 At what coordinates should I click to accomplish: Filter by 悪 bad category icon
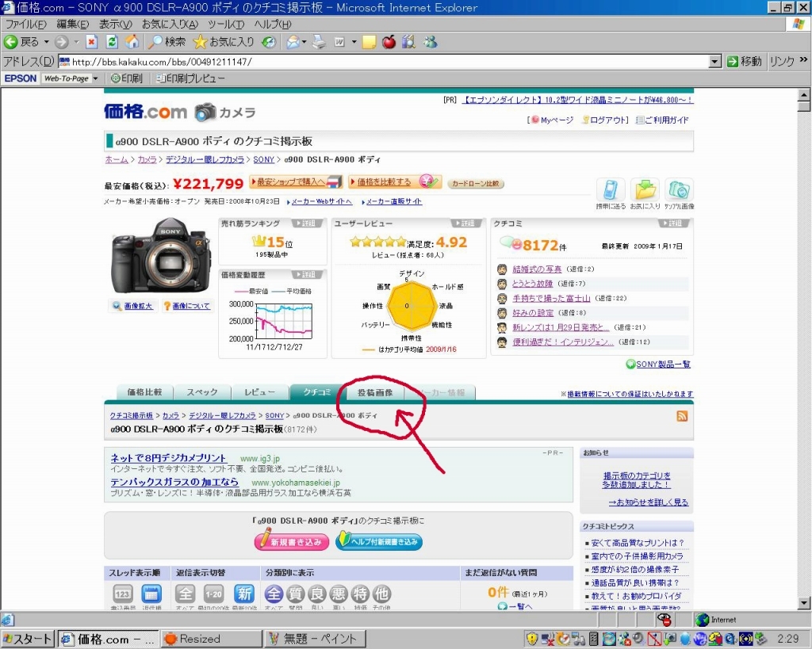[339, 594]
